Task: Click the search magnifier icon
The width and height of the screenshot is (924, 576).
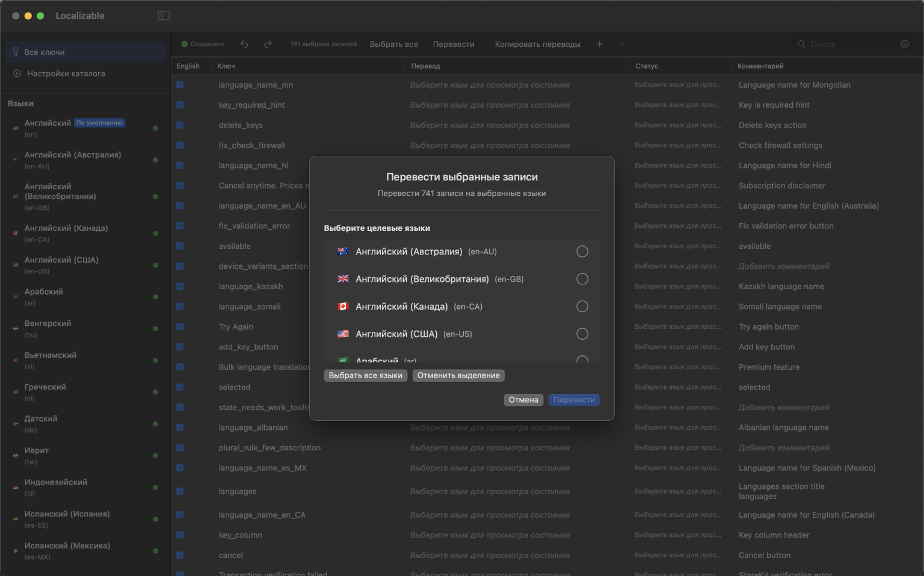Action: (x=801, y=44)
